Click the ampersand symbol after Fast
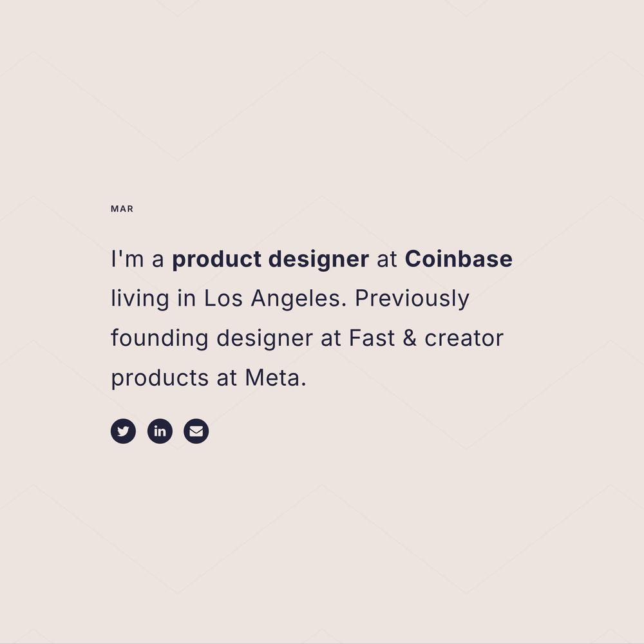644x644 pixels. pyautogui.click(x=410, y=338)
